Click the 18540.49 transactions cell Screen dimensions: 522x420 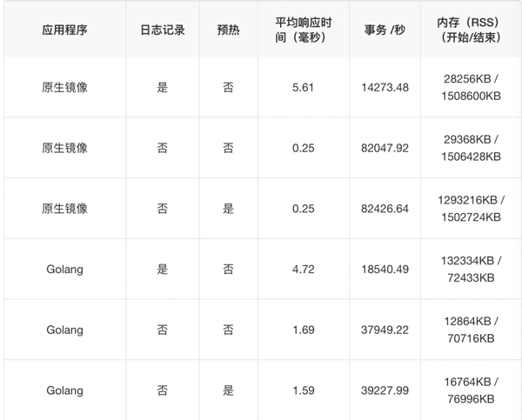(390, 270)
